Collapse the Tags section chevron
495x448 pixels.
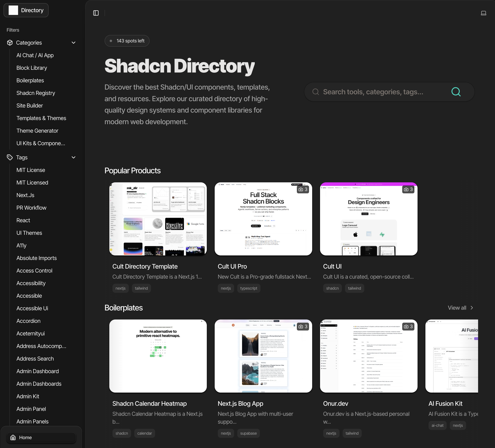pyautogui.click(x=73, y=157)
